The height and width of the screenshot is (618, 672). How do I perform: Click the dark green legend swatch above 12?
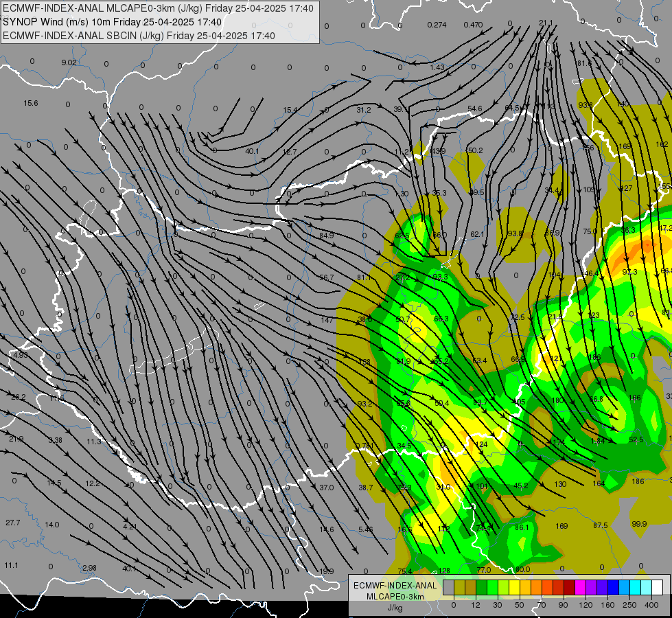[481, 587]
